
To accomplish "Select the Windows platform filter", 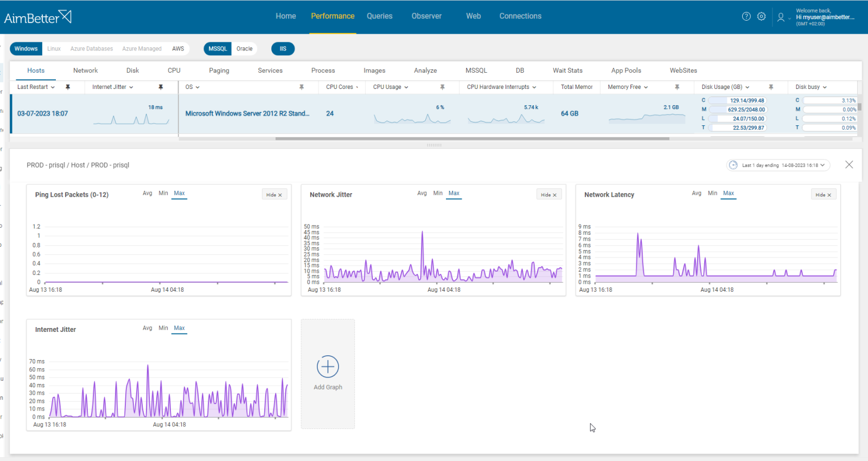I will click(26, 49).
